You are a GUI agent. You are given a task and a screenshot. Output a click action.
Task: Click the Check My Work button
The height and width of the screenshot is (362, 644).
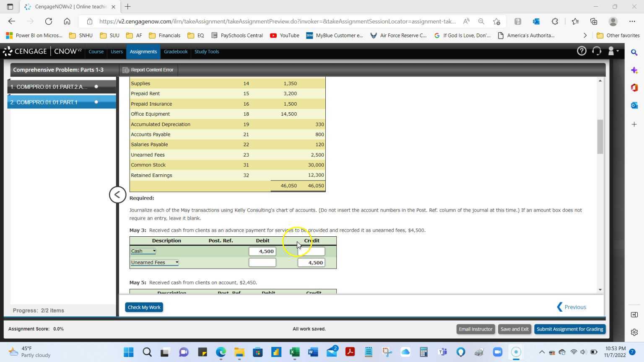[x=144, y=307]
